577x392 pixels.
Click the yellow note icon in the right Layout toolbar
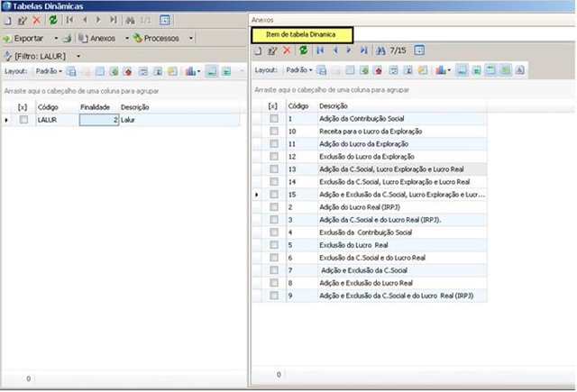[423, 70]
